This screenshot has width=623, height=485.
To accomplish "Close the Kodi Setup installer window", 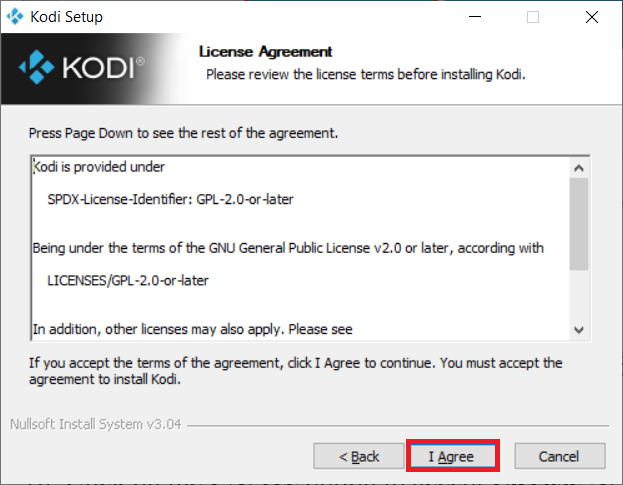I will pyautogui.click(x=592, y=17).
